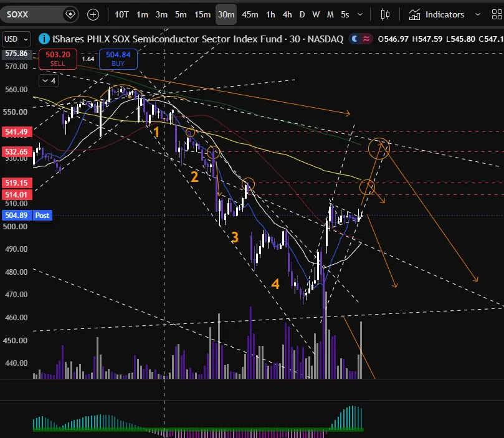Viewport: 504px width, 438px height.
Task: Select the 1h interval
Action: tap(270, 14)
